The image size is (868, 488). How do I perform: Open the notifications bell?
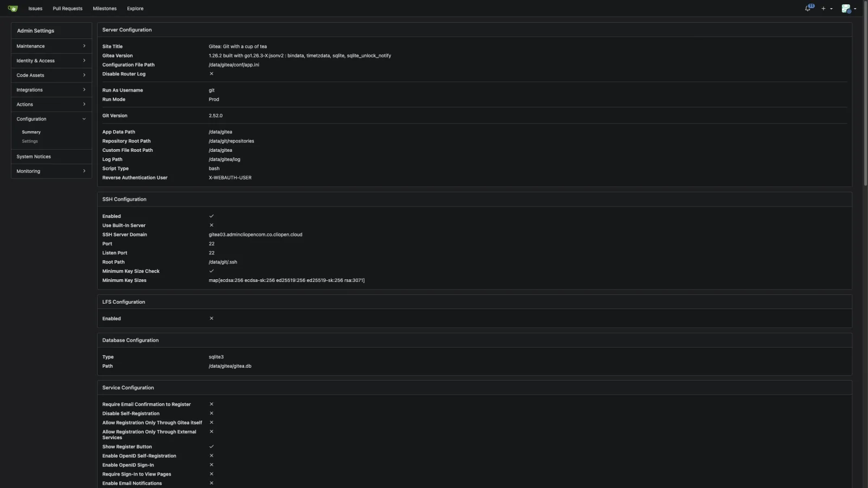pyautogui.click(x=809, y=8)
